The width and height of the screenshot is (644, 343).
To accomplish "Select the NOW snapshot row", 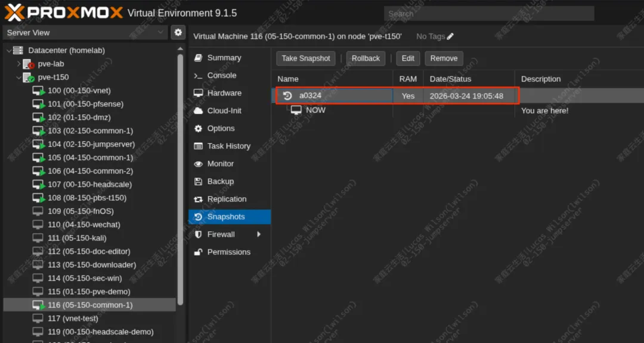I will (x=457, y=110).
